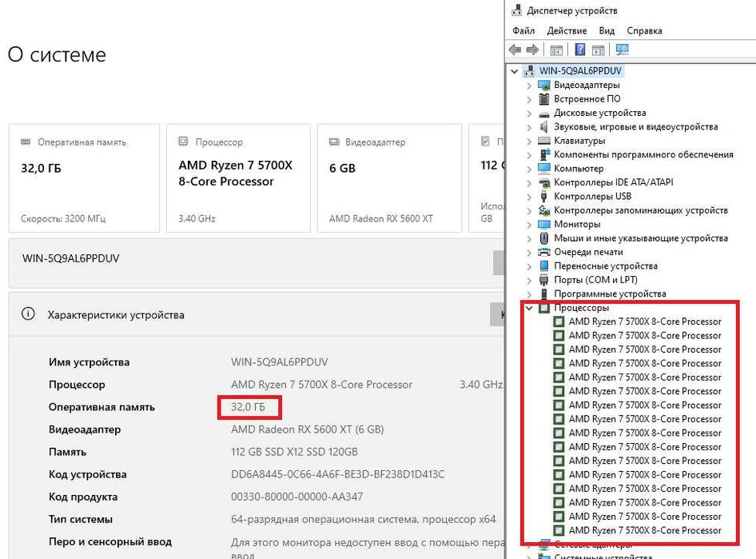This screenshot has height=559, width=756.
Task: Click the Встроенное ПО chip icon
Action: (544, 99)
